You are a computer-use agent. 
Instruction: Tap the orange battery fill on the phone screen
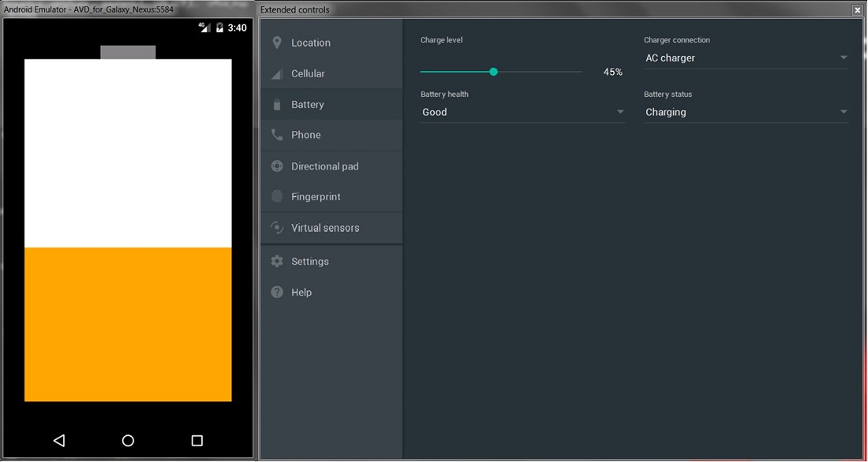(128, 323)
